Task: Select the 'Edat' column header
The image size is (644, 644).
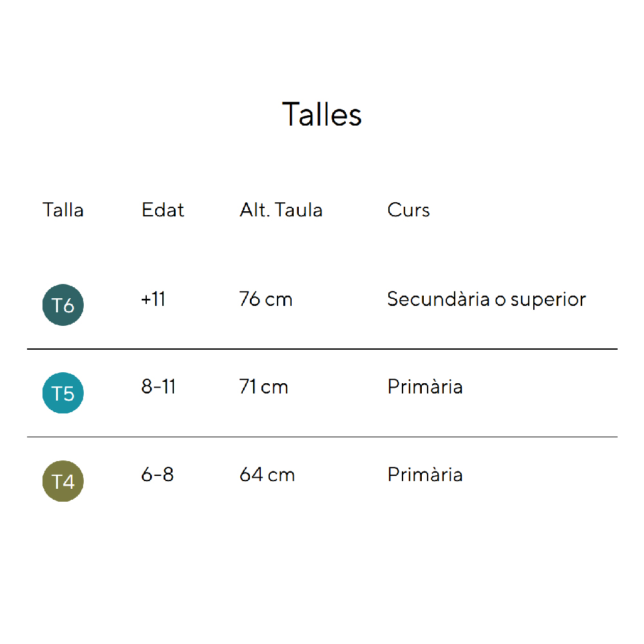Action: coord(163,210)
